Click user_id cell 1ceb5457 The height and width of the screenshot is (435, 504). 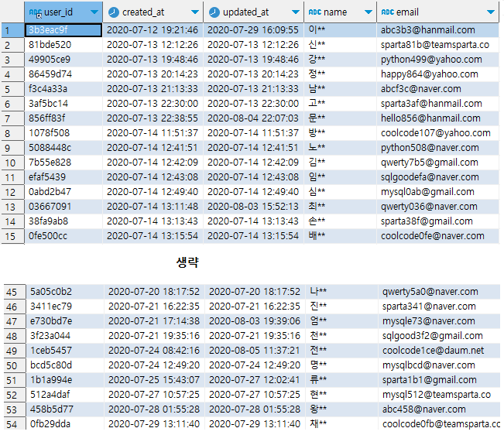(65, 351)
